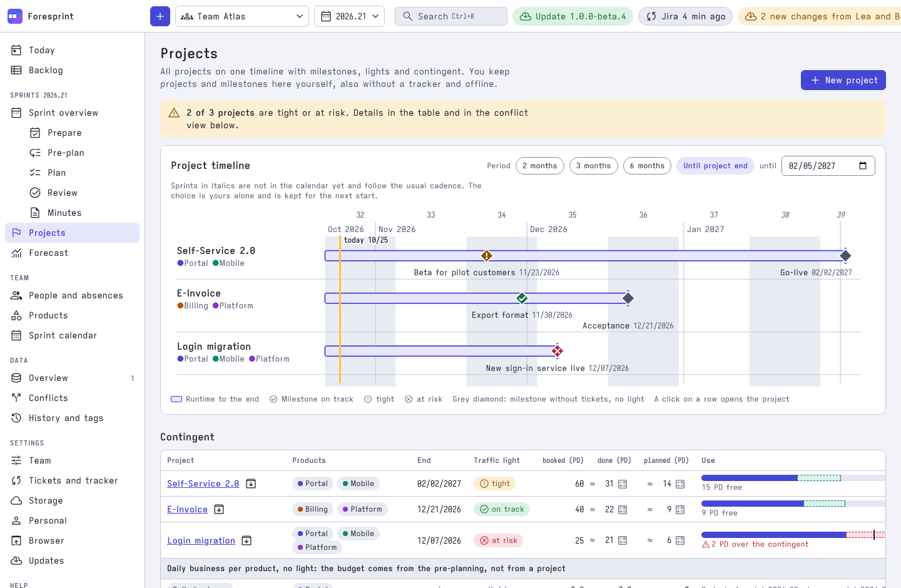Open the calendar picker in date field
The width and height of the screenshot is (901, 588).
click(x=863, y=166)
